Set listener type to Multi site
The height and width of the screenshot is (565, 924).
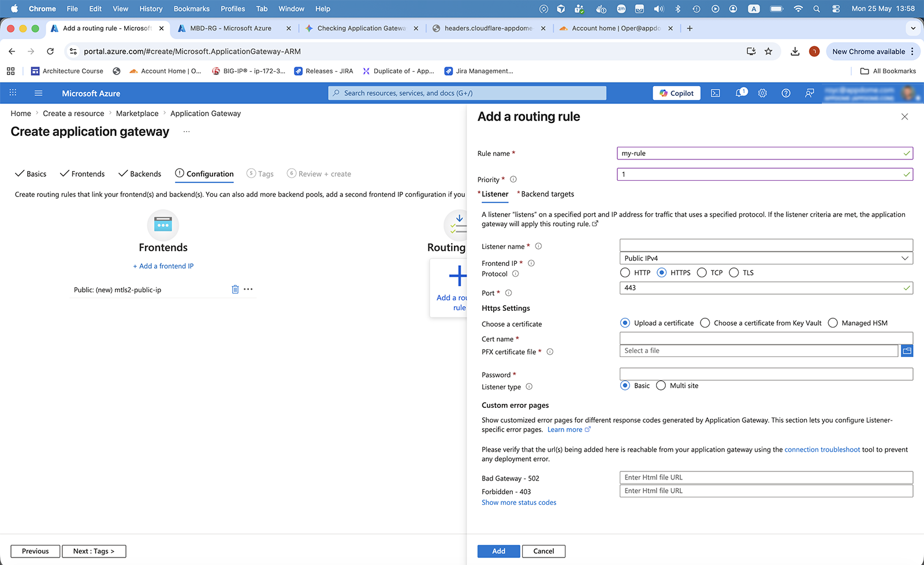tap(661, 385)
